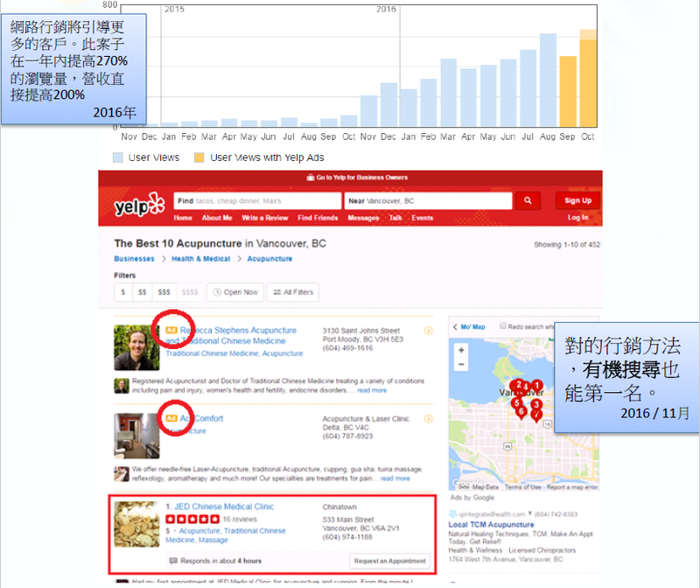The height and width of the screenshot is (588, 700).
Task: Click the Yelp logo
Action: tap(138, 206)
